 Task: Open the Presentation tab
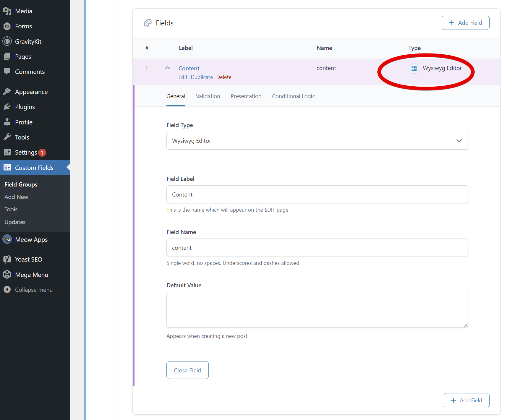[x=246, y=96]
